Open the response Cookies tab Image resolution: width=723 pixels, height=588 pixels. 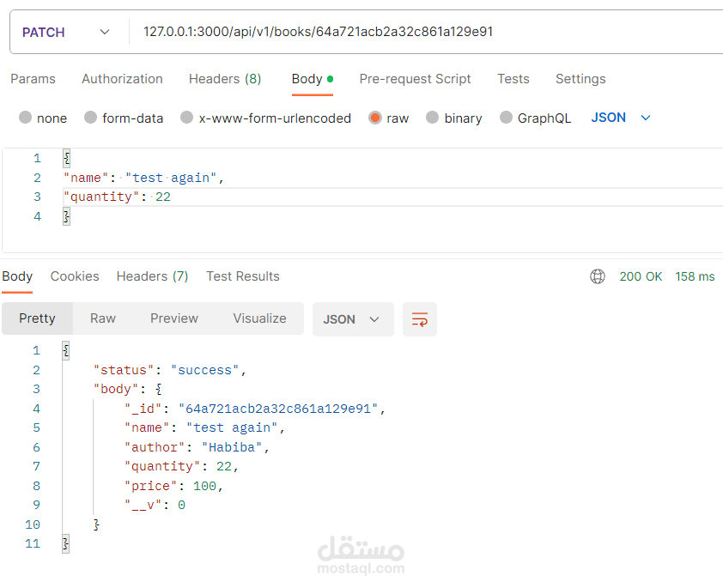click(x=75, y=276)
